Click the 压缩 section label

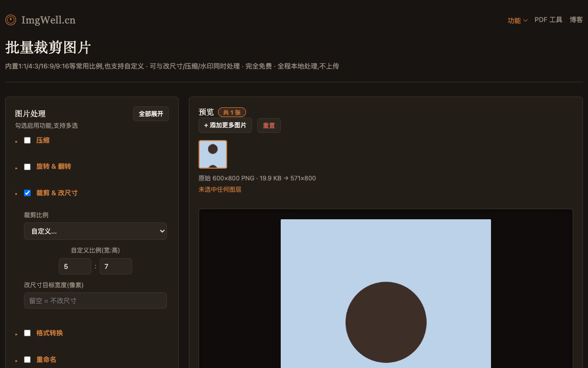coord(43,141)
